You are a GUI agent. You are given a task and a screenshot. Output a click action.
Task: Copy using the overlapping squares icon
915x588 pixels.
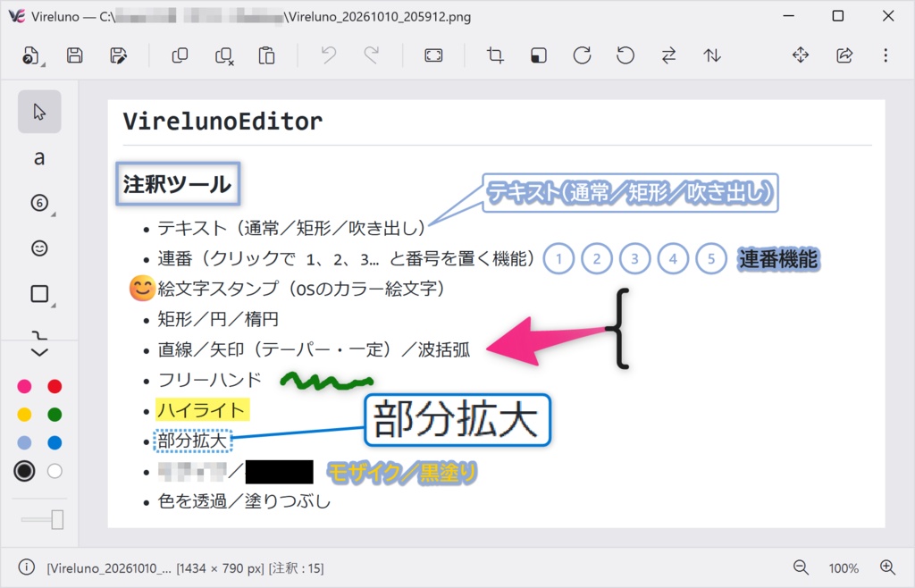pos(180,55)
